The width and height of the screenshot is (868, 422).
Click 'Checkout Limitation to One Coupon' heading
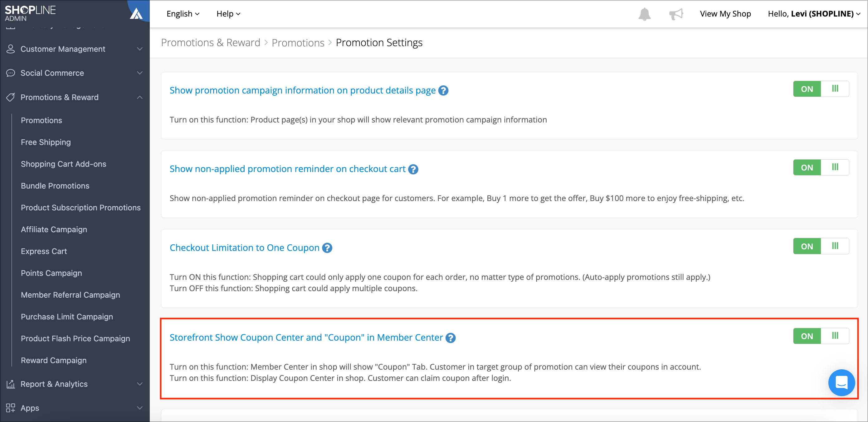click(x=244, y=248)
